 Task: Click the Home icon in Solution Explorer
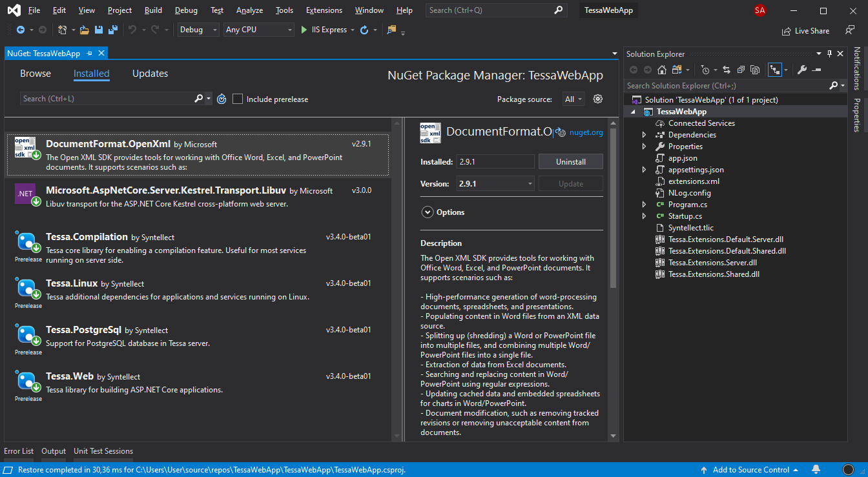[662, 70]
